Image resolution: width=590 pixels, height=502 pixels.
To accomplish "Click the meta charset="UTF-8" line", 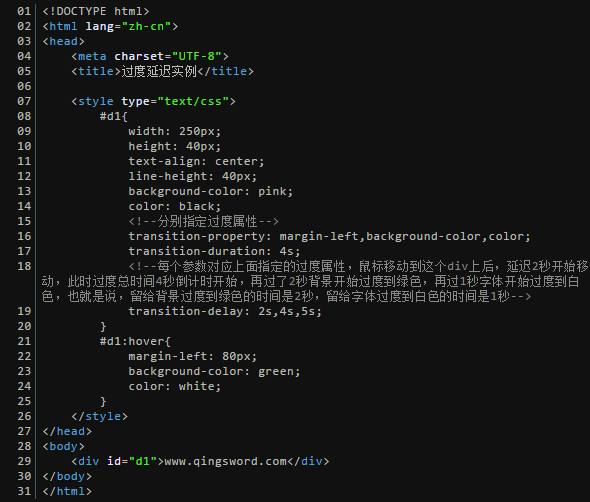I will [x=150, y=56].
